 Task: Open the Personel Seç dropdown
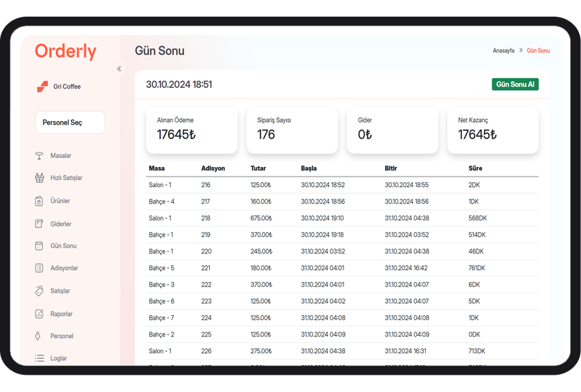click(x=70, y=123)
